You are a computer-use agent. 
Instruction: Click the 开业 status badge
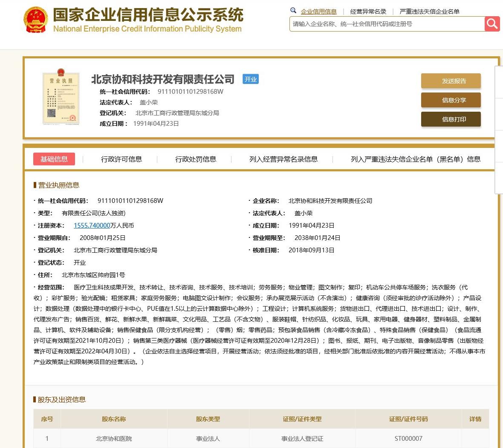(251, 79)
